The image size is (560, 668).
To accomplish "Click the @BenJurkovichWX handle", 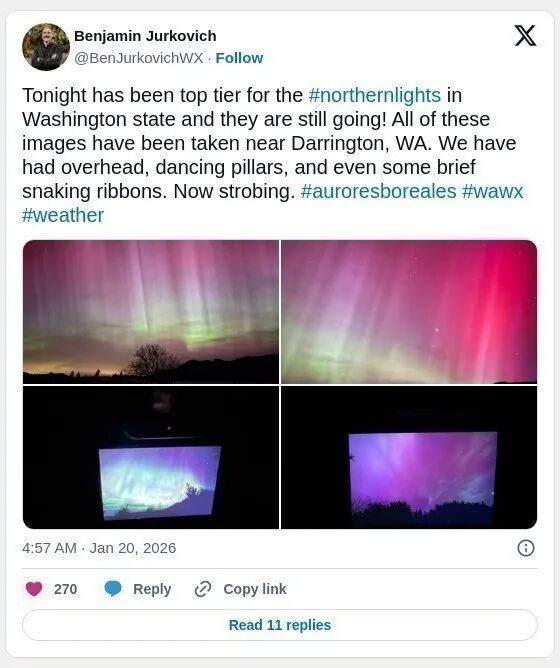I will point(139,58).
